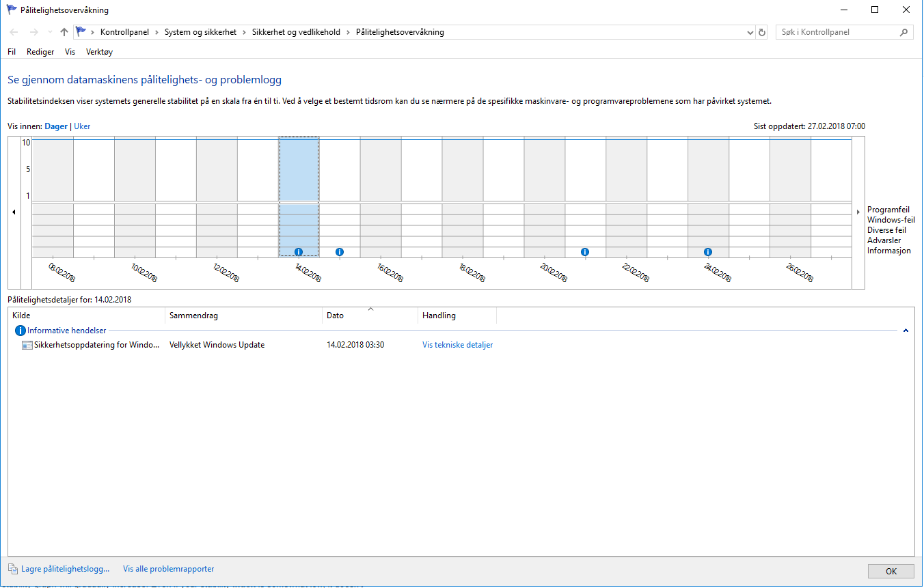
Task: Sort by the Handling column header
Action: 457,316
